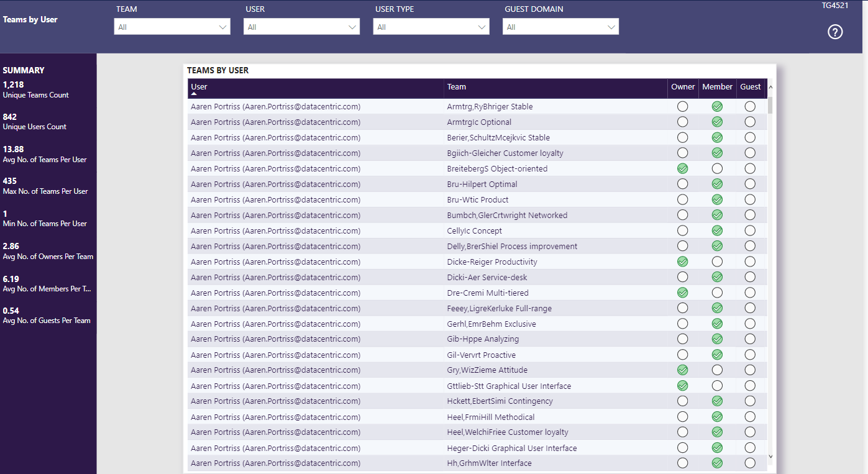The height and width of the screenshot is (474, 868).
Task: Click Owner checkmark for Gry,WizZieme Attitude
Action: (x=683, y=370)
